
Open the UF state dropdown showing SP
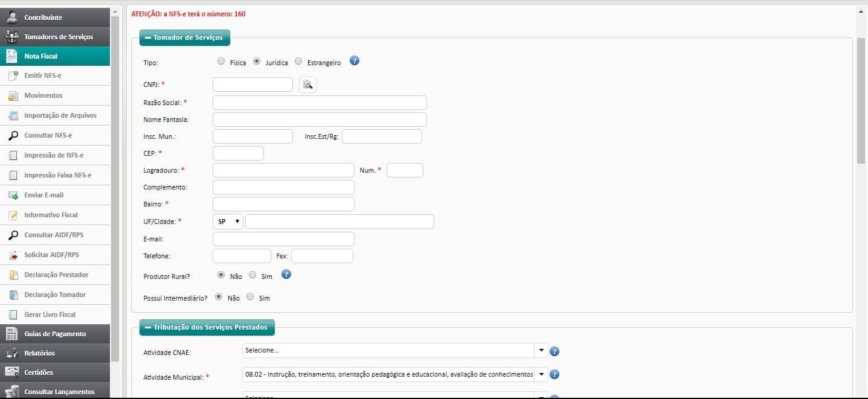coord(228,222)
